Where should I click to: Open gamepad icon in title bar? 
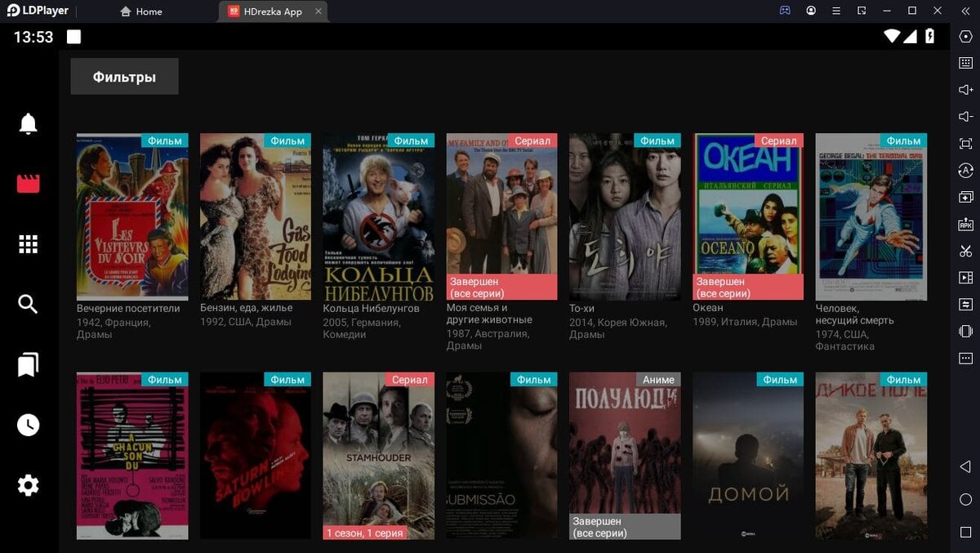(785, 11)
